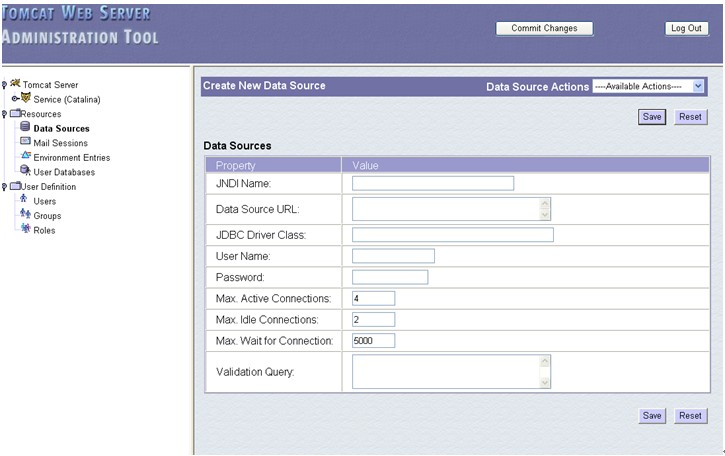Click the Data Sources database icon
The width and height of the screenshot is (725, 456).
25,126
